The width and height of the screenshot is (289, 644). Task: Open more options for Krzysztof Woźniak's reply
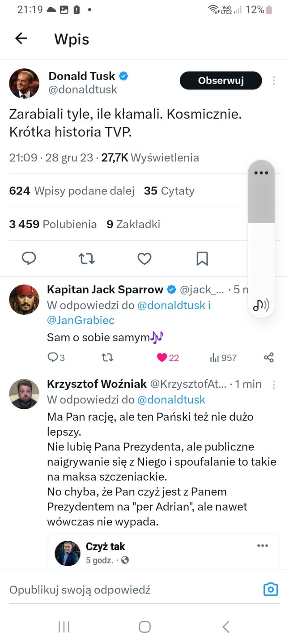[274, 385]
